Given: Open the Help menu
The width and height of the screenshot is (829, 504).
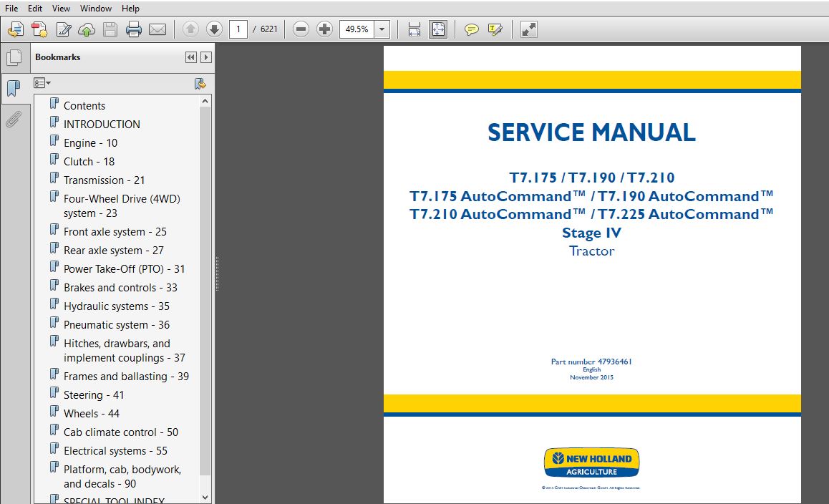Looking at the screenshot, I should pos(130,9).
